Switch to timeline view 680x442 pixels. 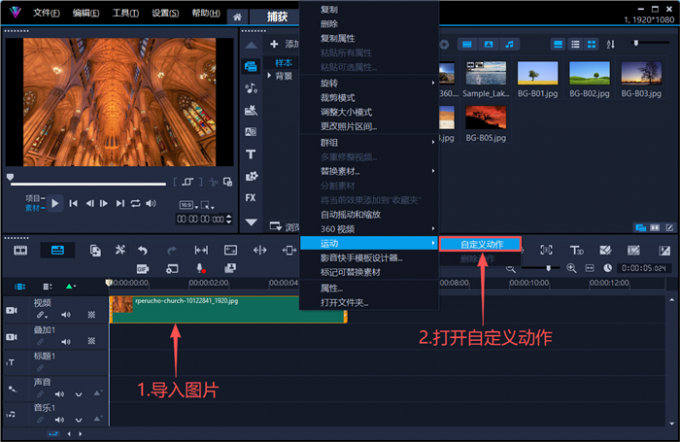pyautogui.click(x=58, y=250)
